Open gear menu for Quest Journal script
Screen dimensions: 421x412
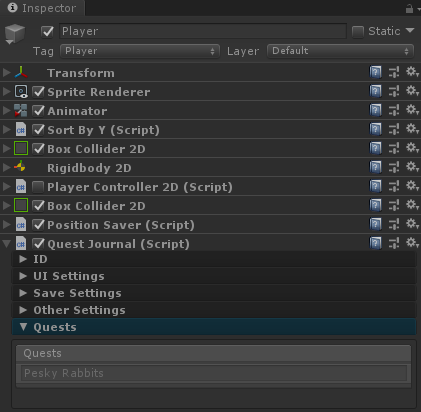412,243
